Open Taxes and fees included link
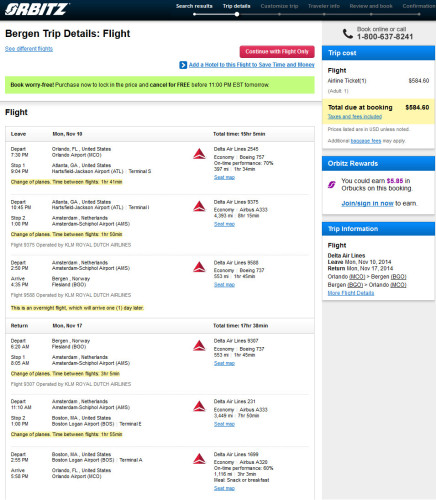 355,116
